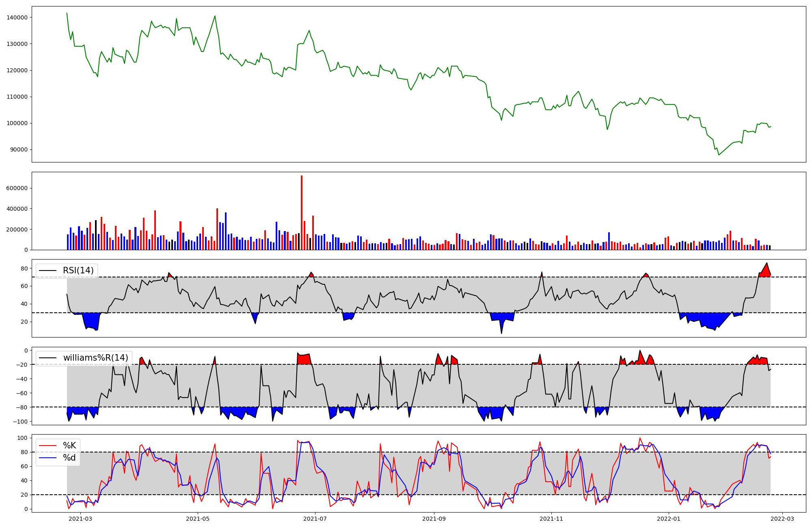Select the 2022-01 x-axis date label
This screenshot has height=528, width=812.
coord(669,519)
